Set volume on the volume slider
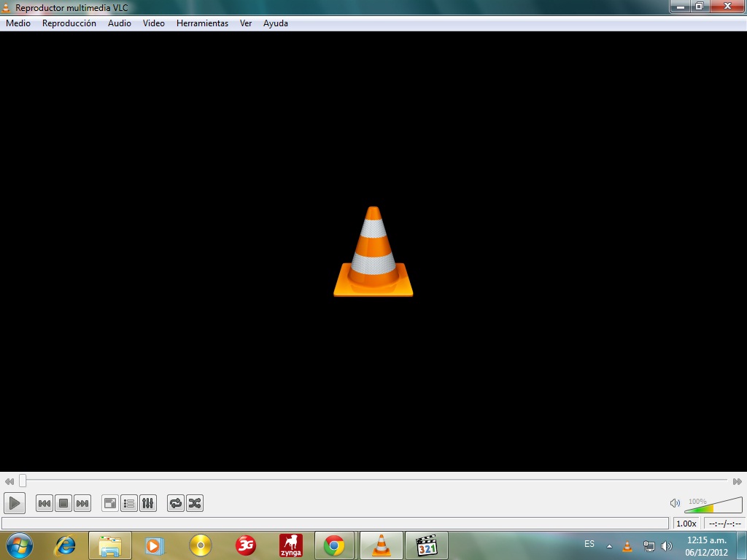 click(713, 505)
